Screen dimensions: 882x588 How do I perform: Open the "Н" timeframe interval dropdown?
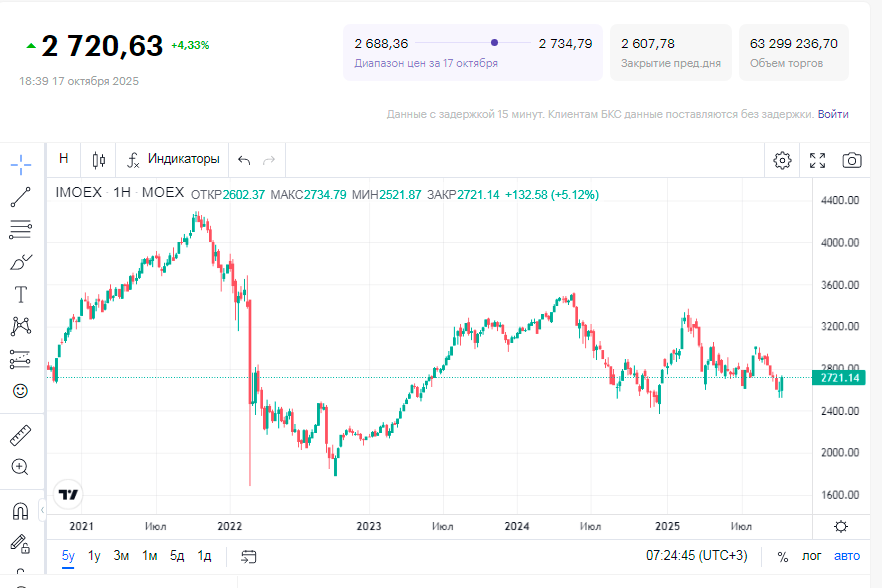coord(64,159)
